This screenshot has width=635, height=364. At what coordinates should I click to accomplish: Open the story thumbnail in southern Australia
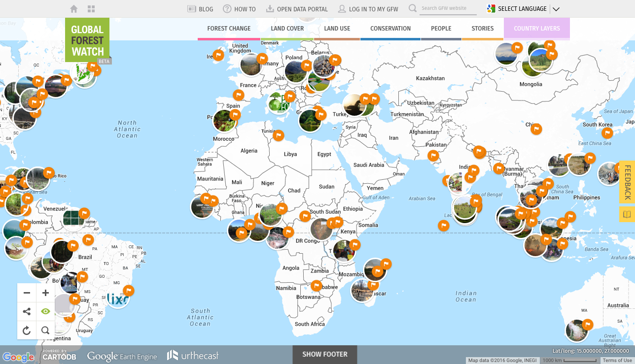click(576, 331)
